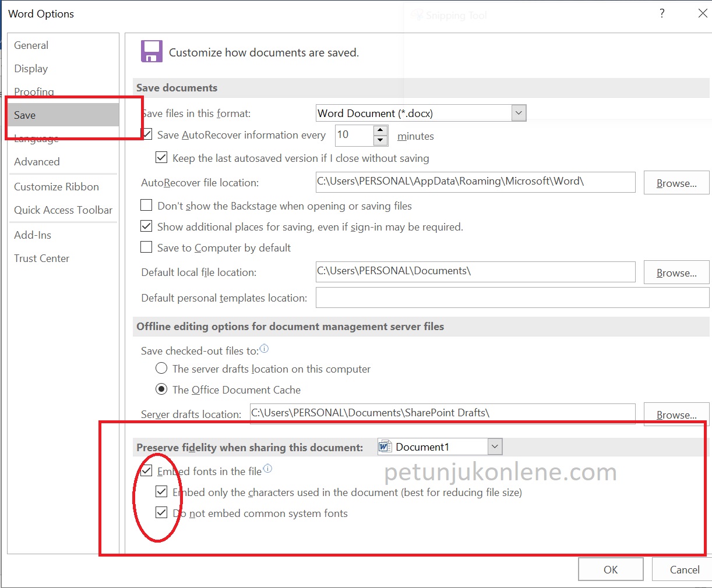The height and width of the screenshot is (588, 712).
Task: Toggle Do not embed common system fonts
Action: pyautogui.click(x=161, y=512)
